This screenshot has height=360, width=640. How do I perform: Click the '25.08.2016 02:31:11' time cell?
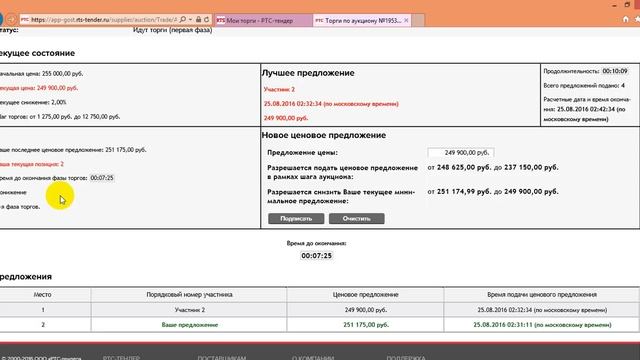point(542,325)
